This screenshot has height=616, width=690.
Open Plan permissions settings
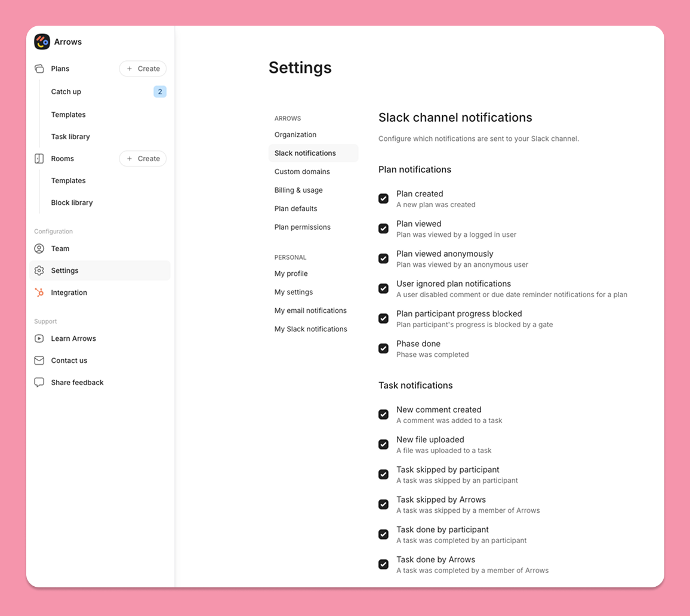click(302, 227)
